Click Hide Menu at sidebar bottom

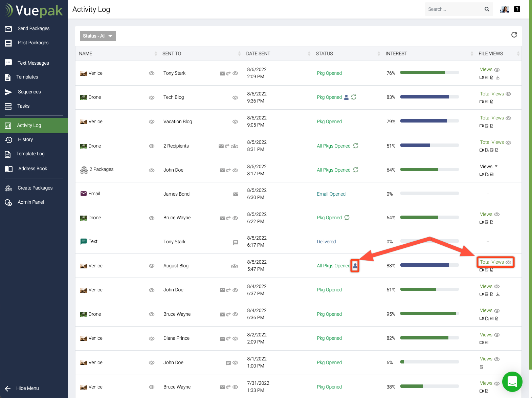tap(27, 388)
